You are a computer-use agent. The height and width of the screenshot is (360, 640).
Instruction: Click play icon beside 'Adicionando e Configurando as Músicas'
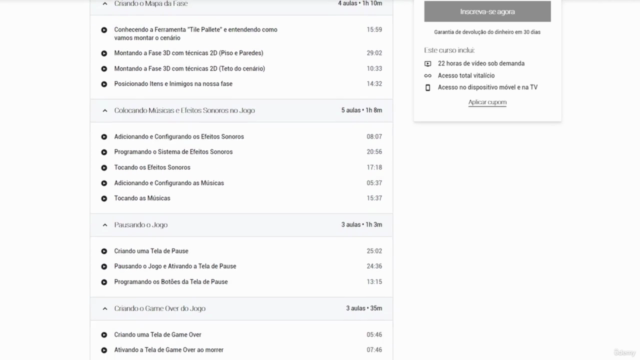104,183
